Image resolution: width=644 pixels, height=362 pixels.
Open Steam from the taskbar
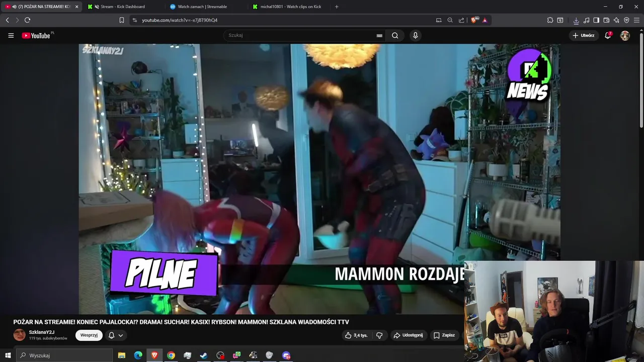pos(204,355)
